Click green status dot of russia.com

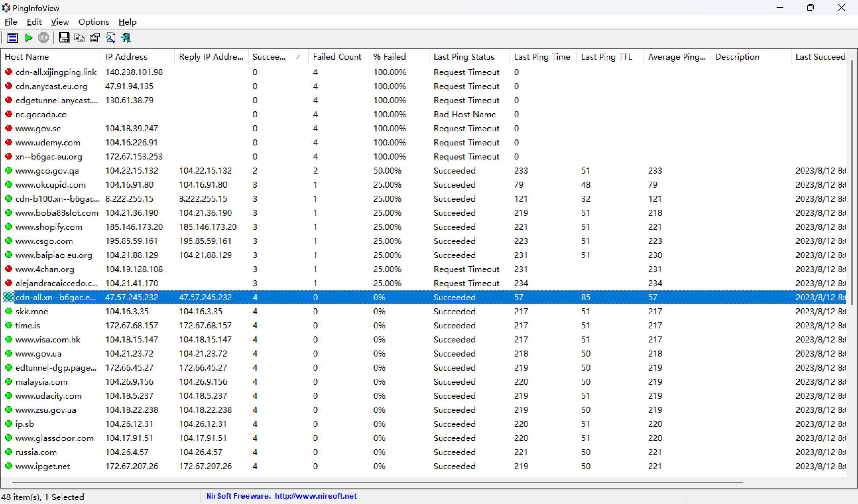coord(9,452)
